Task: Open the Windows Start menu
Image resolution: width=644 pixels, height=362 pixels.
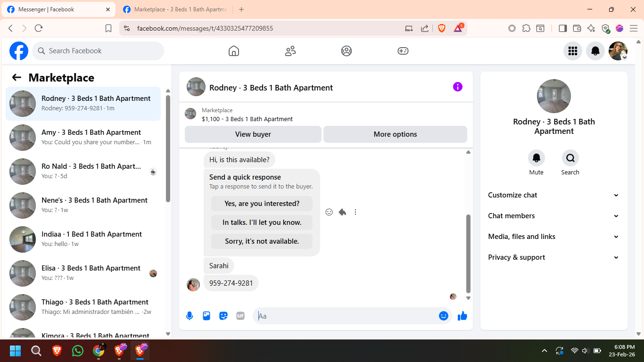Action: coord(16,351)
